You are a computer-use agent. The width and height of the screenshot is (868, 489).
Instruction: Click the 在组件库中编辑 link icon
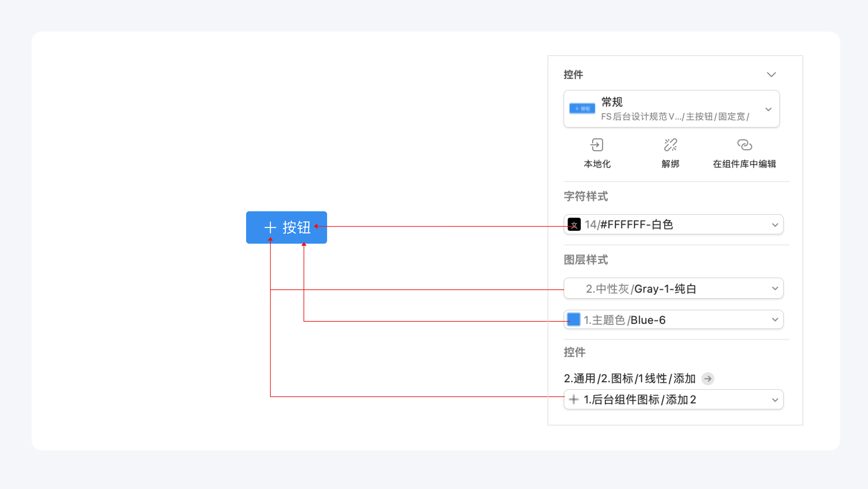pos(744,145)
